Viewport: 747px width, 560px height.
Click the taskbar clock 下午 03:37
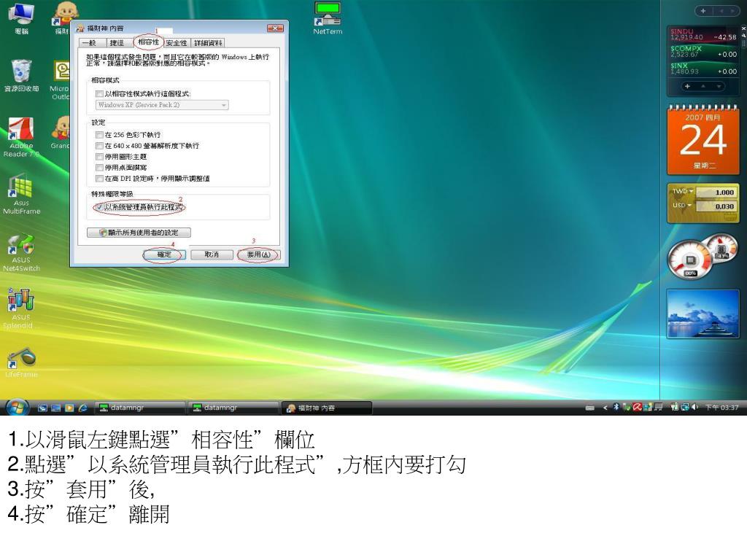pos(721,408)
